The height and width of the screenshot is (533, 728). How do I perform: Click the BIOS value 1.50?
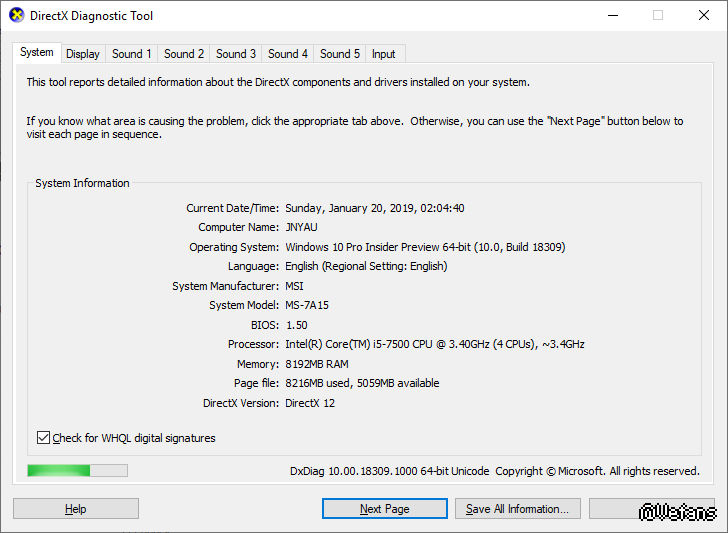point(296,325)
